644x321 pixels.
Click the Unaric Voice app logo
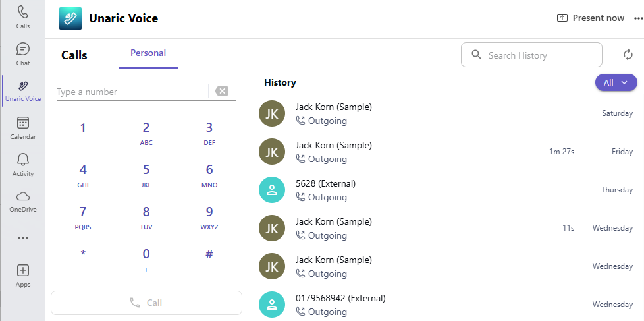tap(70, 18)
